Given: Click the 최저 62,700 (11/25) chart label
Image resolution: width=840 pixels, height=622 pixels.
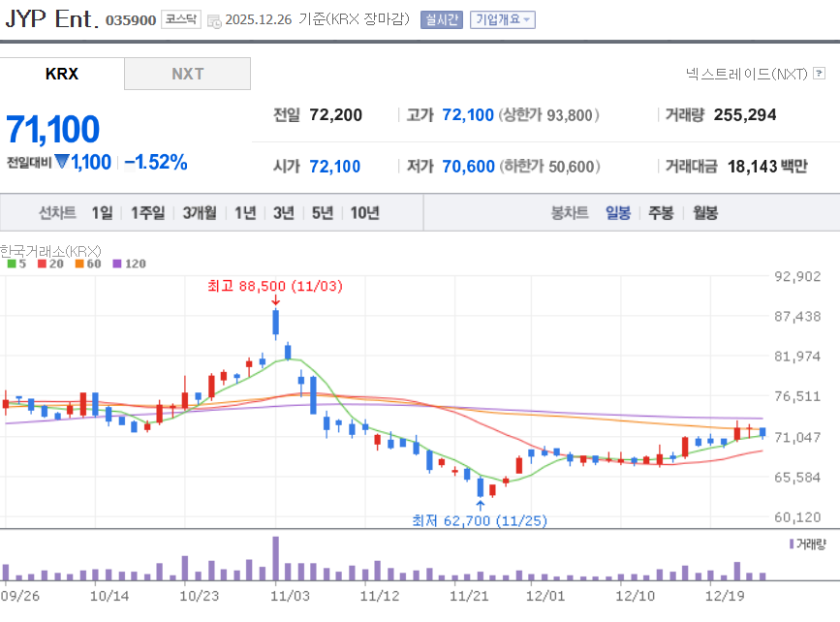Looking at the screenshot, I should tap(480, 520).
